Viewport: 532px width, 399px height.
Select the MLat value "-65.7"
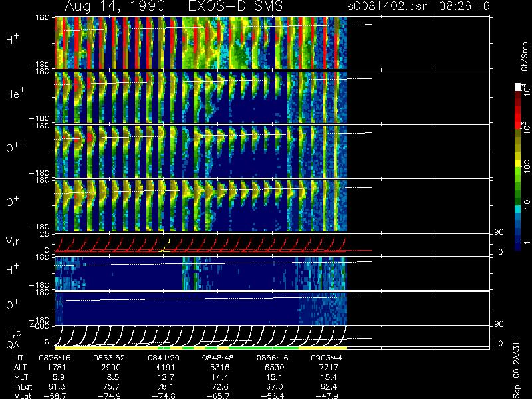click(x=218, y=396)
